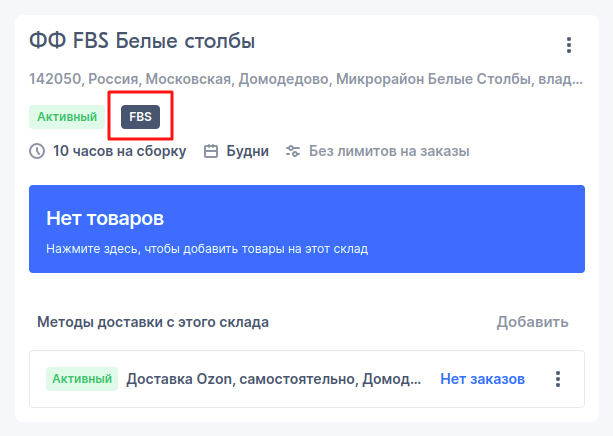Click the sliders icon next to order limits
Screen dimensions: 613x436
coord(293,151)
